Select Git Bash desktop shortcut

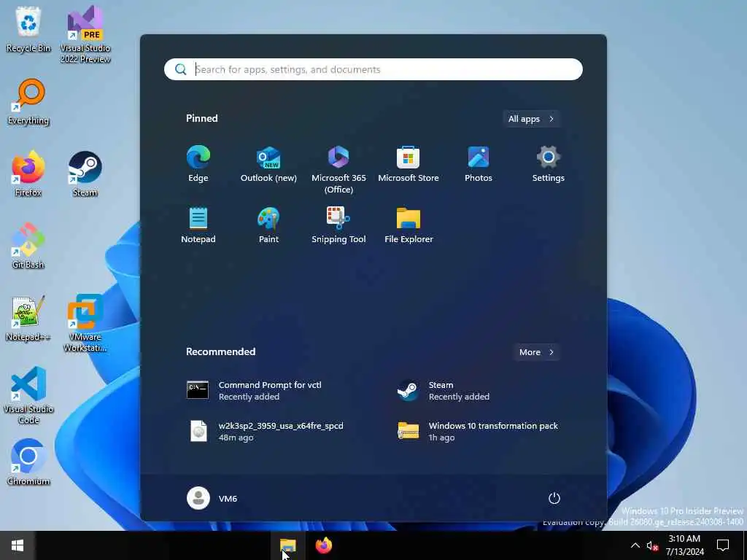click(x=28, y=246)
